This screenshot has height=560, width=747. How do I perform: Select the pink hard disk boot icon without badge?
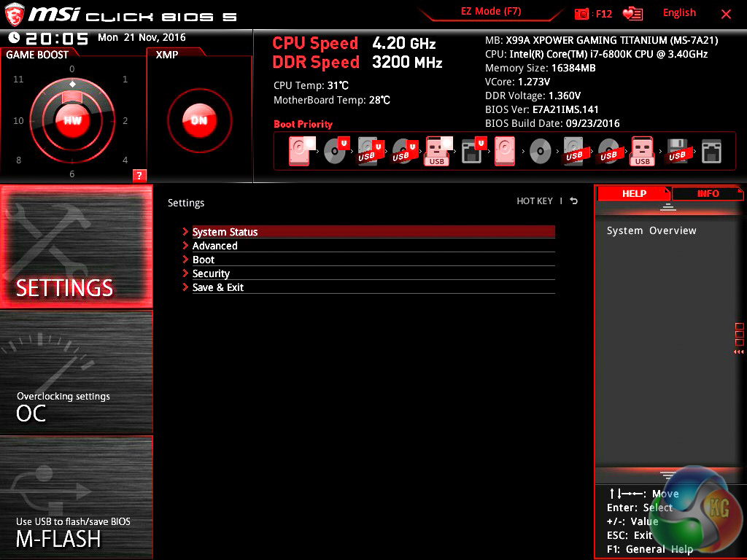point(505,151)
